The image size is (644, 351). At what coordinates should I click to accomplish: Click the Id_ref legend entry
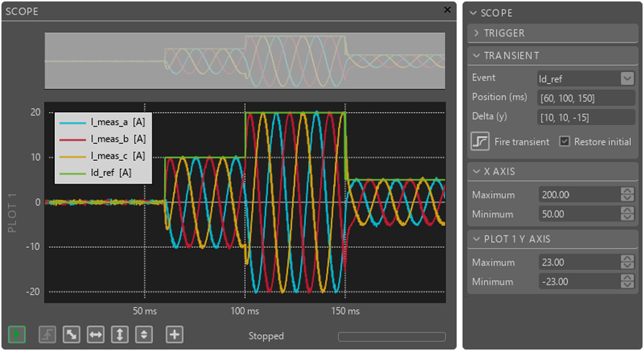coord(95,173)
